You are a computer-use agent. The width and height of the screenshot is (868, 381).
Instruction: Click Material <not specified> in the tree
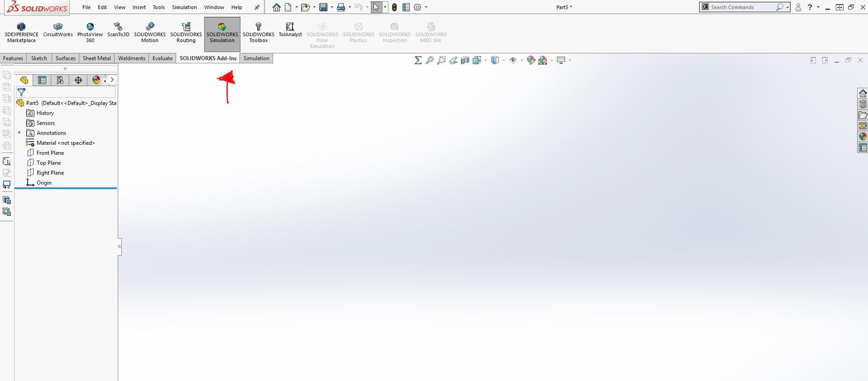66,143
